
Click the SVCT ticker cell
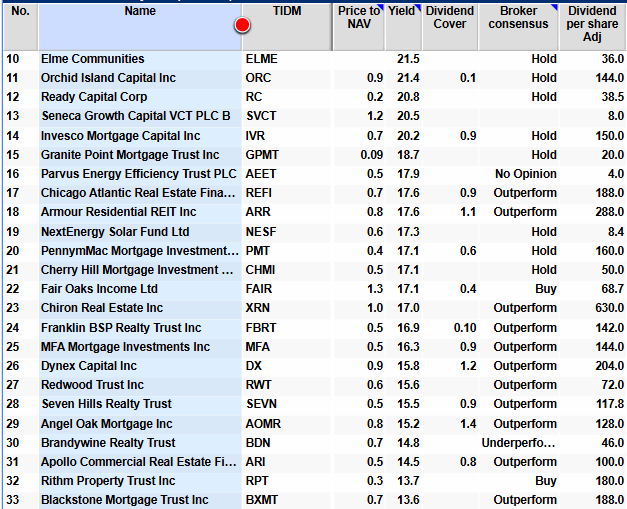click(261, 116)
